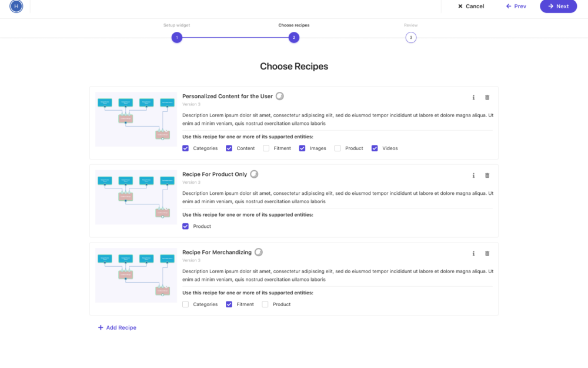Go to step 1 Setup widget
Viewport: 588px width, 368px height.
coord(177,38)
